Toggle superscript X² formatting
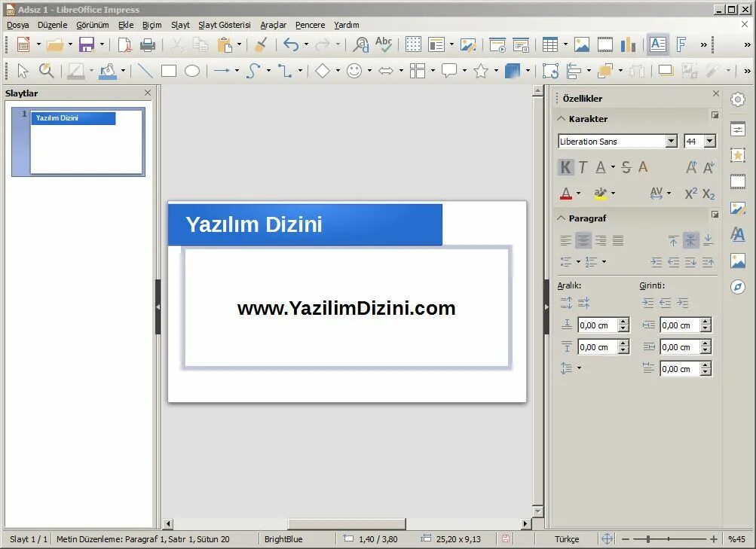The image size is (756, 549). click(691, 194)
